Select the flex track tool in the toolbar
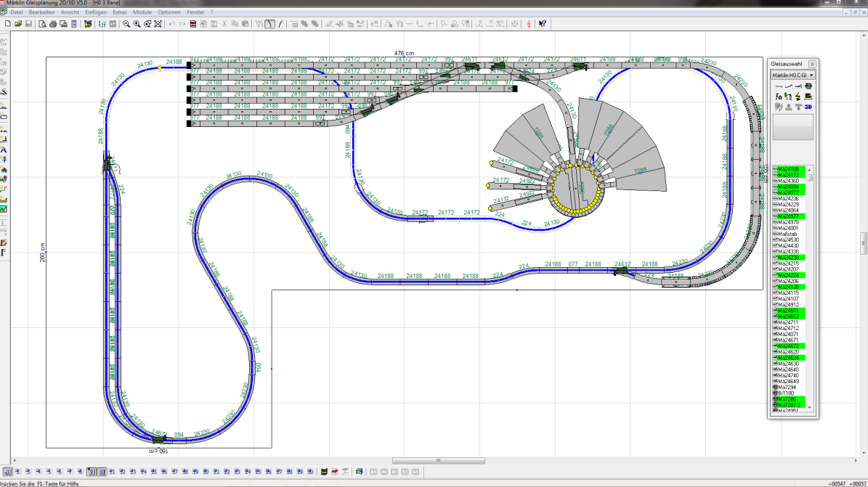 269,24
